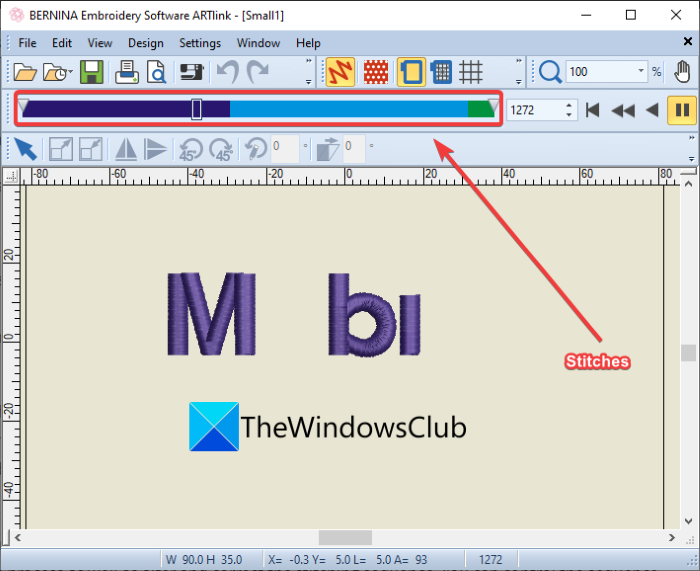The height and width of the screenshot is (571, 700).
Task: Open the Settings menu
Action: 200,43
